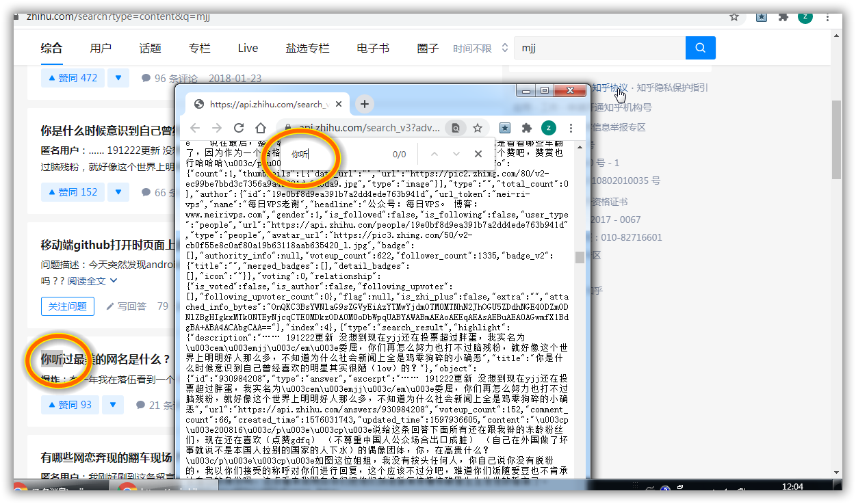This screenshot has width=856, height=504.
Task: Click the 关注问题 button
Action: pyautogui.click(x=68, y=306)
